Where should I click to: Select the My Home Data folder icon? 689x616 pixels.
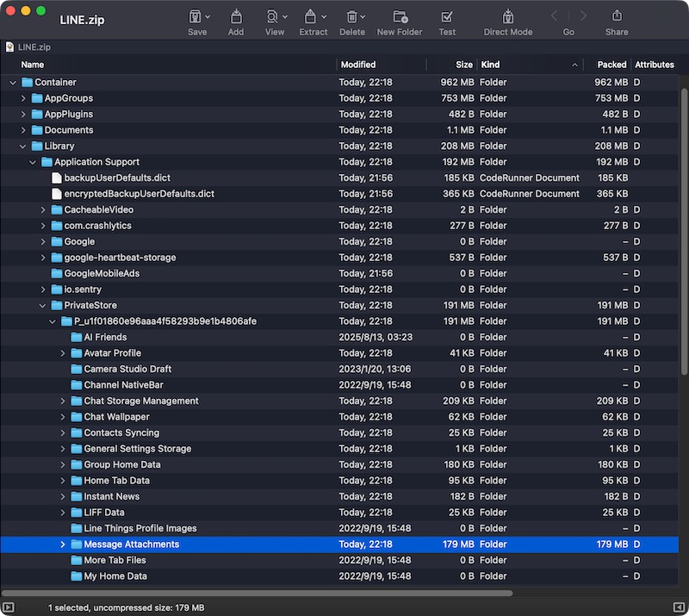tap(77, 576)
